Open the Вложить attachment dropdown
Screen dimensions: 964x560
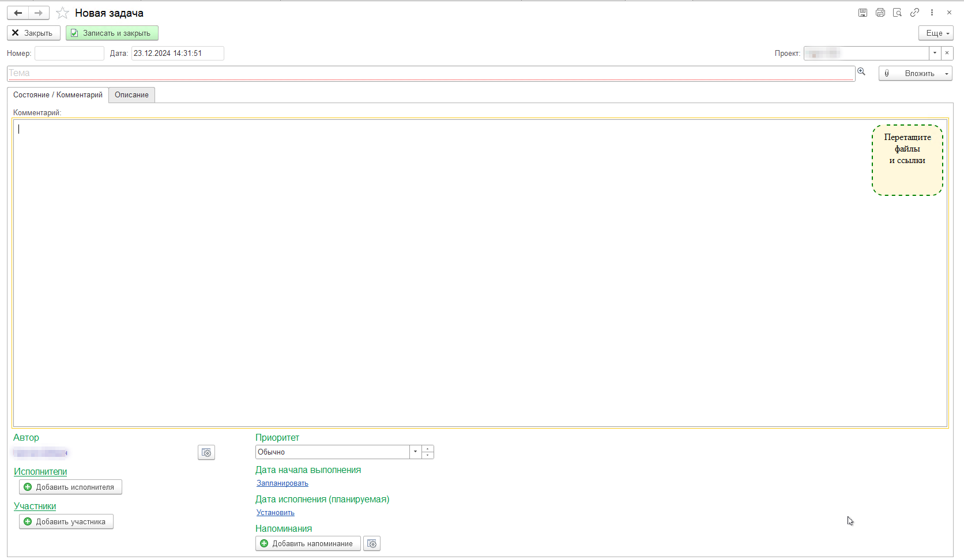pos(916,73)
